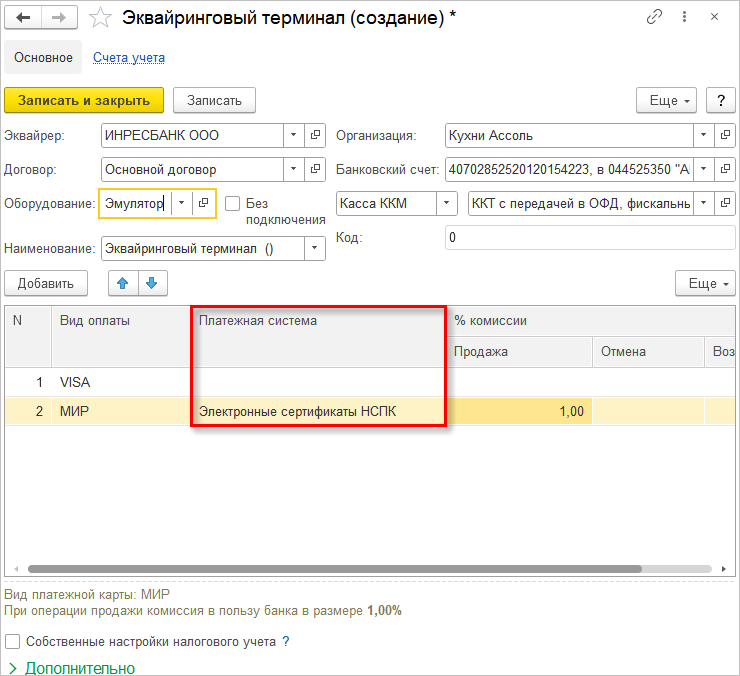Open the Организация record with open icon
The image size is (740, 676).
click(726, 135)
